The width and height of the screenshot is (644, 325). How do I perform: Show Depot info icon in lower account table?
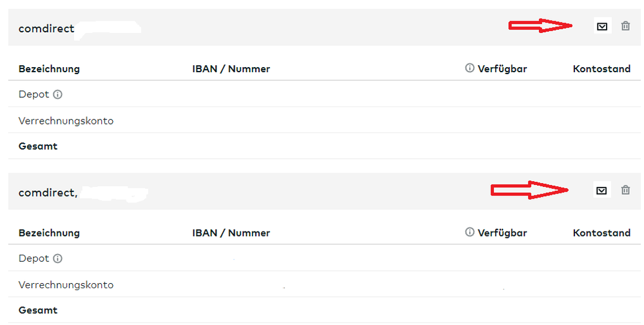pyautogui.click(x=57, y=259)
